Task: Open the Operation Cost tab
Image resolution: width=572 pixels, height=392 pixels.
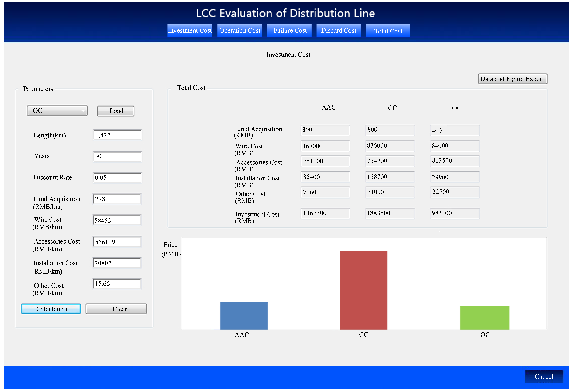Action: (239, 30)
